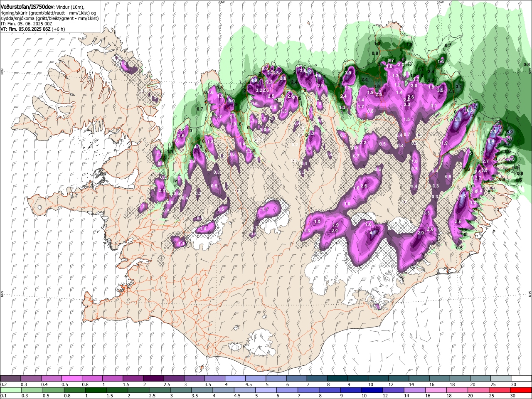Select the light lavender swatch at 4 in upper legend

pyautogui.click(x=235, y=378)
